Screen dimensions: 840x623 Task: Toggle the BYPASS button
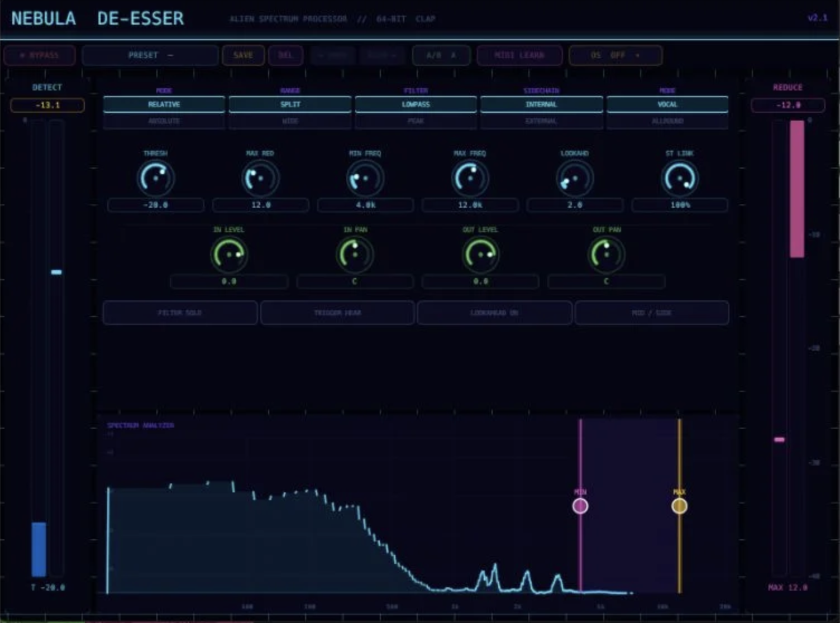[39, 55]
